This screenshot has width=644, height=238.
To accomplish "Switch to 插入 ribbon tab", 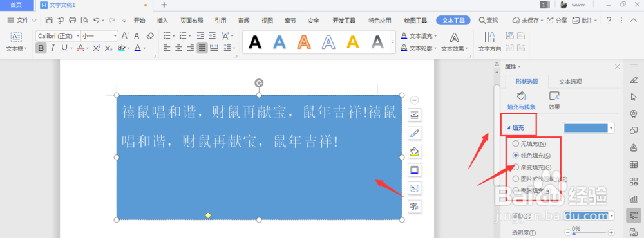I will 163,20.
